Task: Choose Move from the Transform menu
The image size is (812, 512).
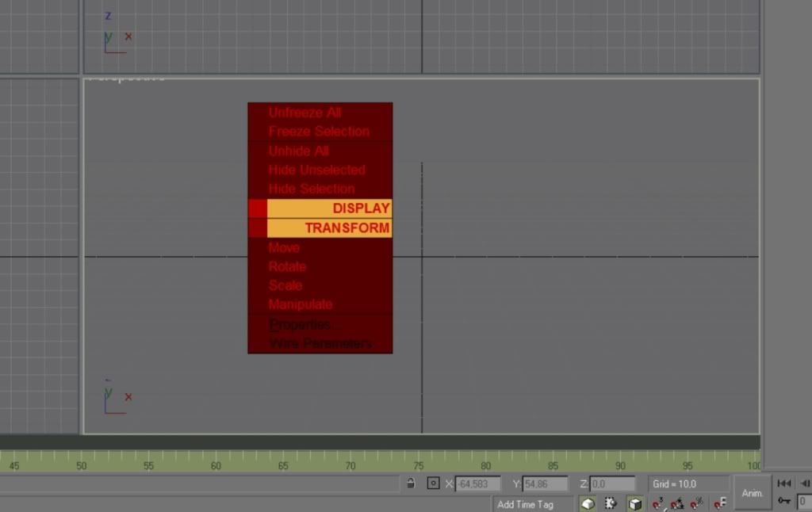Action: (x=320, y=247)
